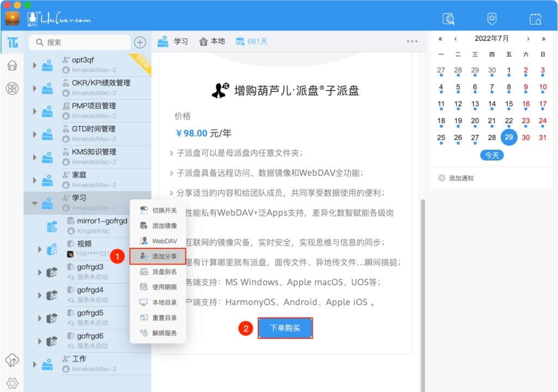Expand the KMS知识管理 drive
The height and width of the screenshot is (392, 558).
click(x=34, y=157)
